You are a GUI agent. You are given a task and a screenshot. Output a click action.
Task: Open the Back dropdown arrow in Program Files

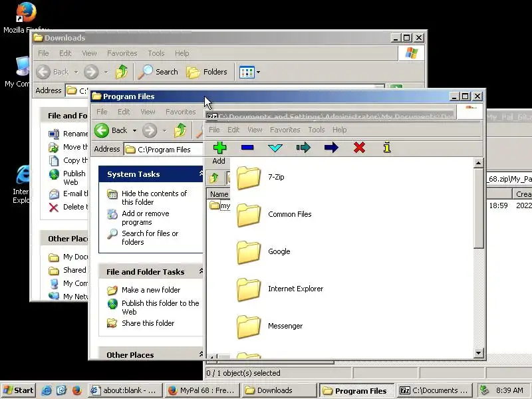[x=135, y=130]
